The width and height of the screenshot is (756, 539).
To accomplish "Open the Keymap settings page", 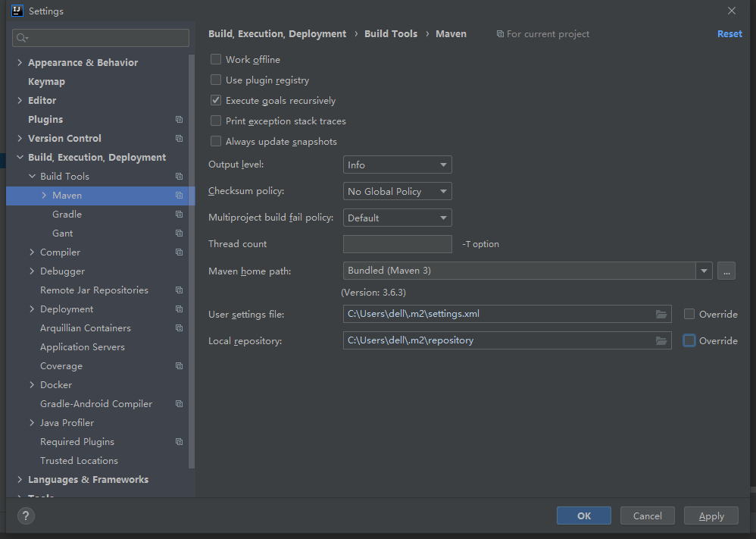I will [46, 82].
